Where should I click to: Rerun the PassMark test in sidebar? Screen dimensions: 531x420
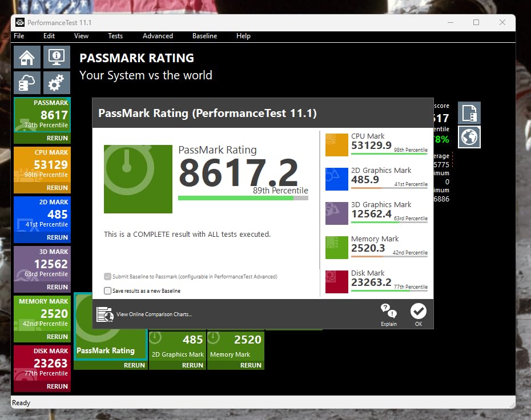(57, 138)
